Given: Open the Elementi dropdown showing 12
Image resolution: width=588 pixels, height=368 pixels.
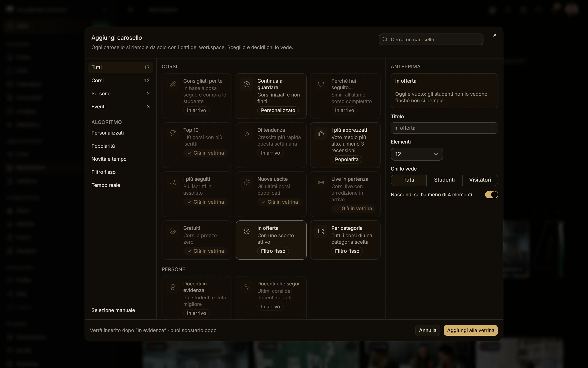Looking at the screenshot, I should coord(416,154).
